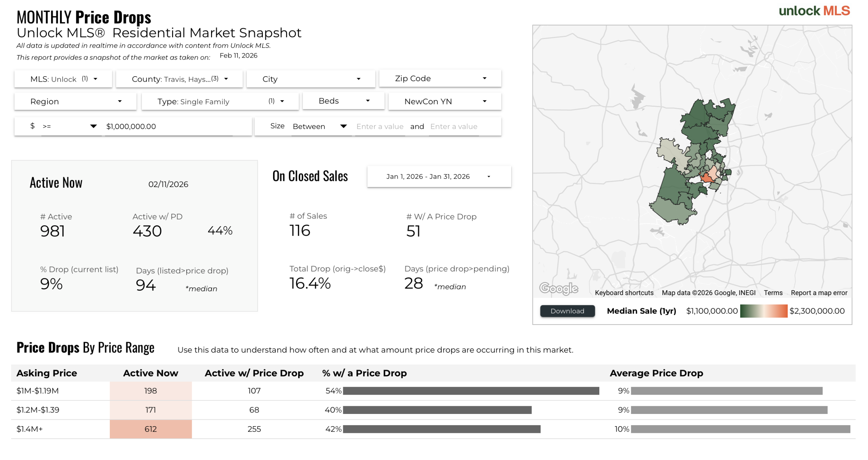Click the 54% price drop bar
This screenshot has height=460, width=868.
(x=471, y=391)
